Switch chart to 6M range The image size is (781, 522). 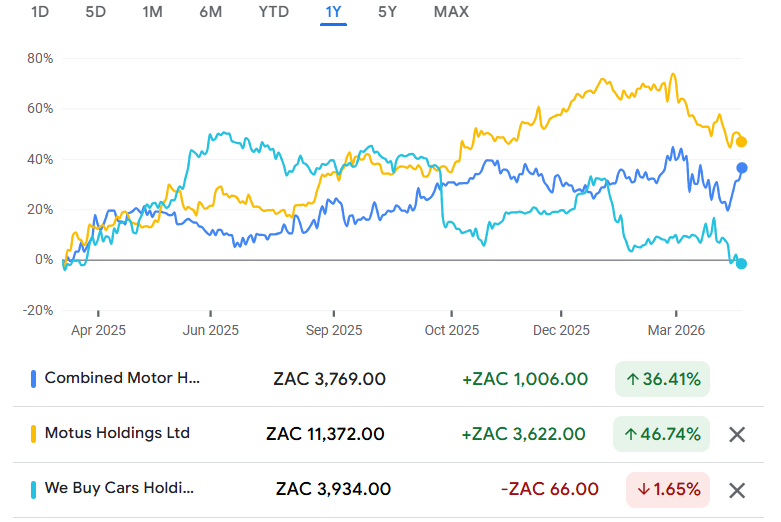coord(210,12)
